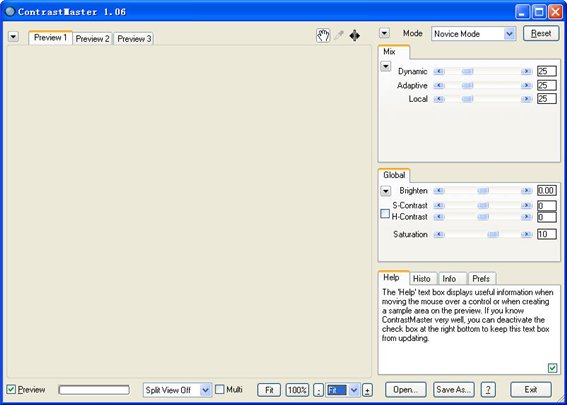Click the four-arrow move tool icon
Image resolution: width=567 pixels, height=405 pixels.
[x=355, y=35]
